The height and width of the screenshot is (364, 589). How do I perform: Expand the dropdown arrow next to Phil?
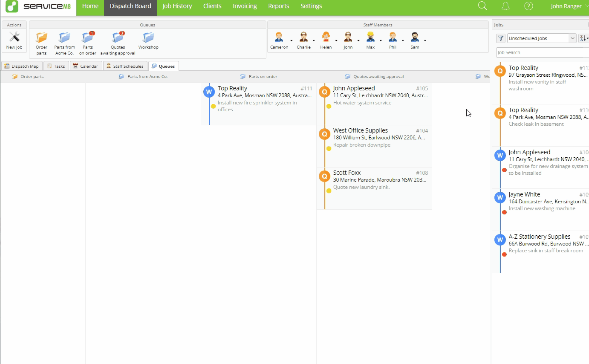[x=403, y=41]
